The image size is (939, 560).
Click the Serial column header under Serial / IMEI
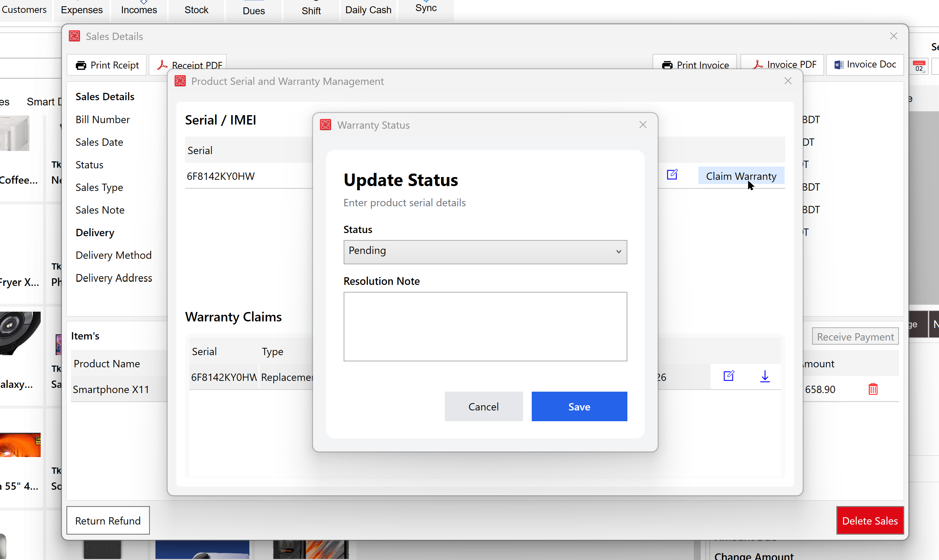[x=200, y=151]
